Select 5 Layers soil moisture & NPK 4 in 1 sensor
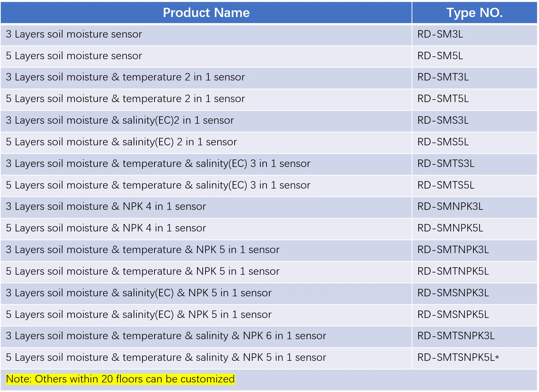 pyautogui.click(x=106, y=228)
